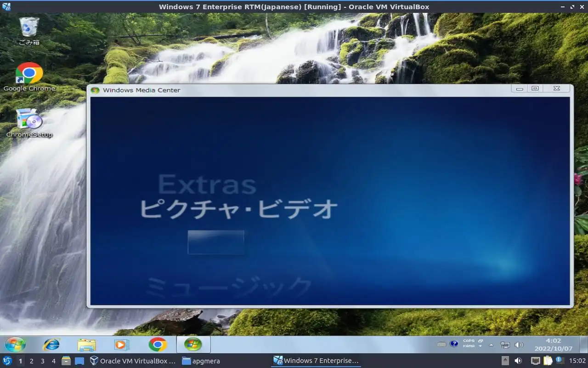This screenshot has width=588, height=368.
Task: Switch to host workspace 3
Action: [42, 361]
